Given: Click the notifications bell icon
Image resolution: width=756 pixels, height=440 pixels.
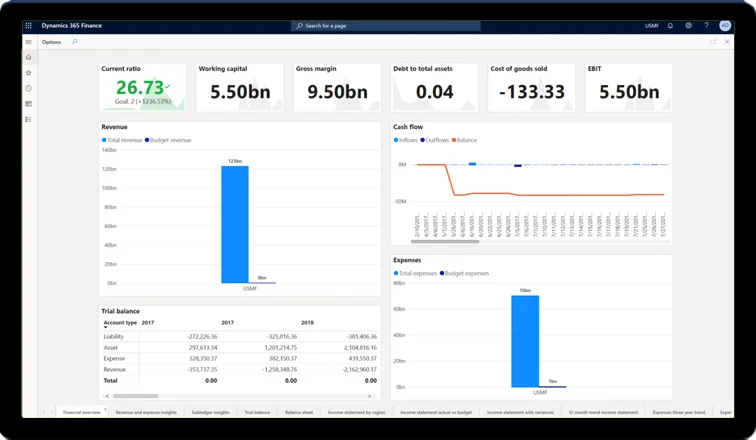Looking at the screenshot, I should [x=671, y=25].
